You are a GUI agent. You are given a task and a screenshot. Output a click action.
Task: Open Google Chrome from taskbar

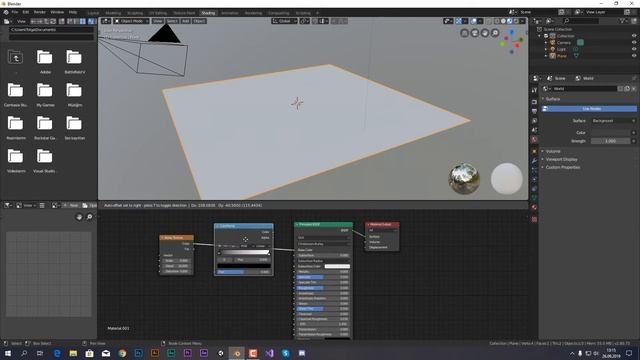click(x=122, y=353)
